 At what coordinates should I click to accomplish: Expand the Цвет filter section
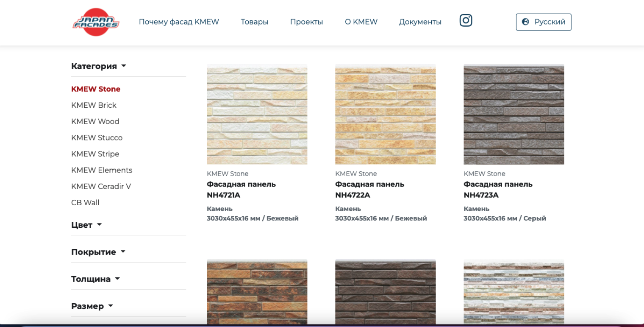point(86,225)
